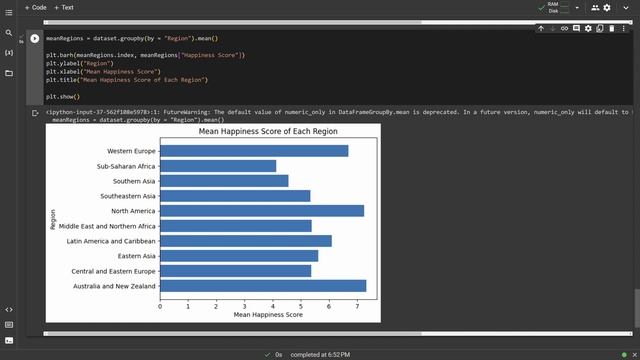Delete the cell with trash icon
This screenshot has height=360, width=640.
click(612, 29)
